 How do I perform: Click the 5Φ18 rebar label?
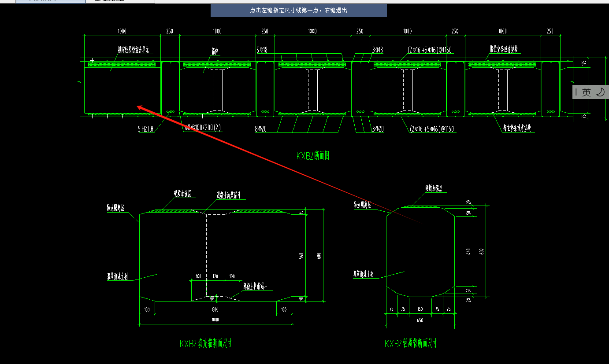coord(262,51)
